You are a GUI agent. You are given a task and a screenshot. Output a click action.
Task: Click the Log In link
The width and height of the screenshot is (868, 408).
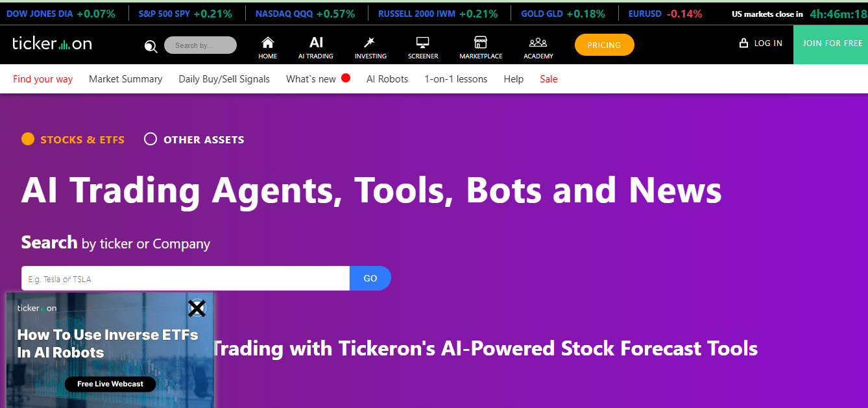(x=768, y=43)
